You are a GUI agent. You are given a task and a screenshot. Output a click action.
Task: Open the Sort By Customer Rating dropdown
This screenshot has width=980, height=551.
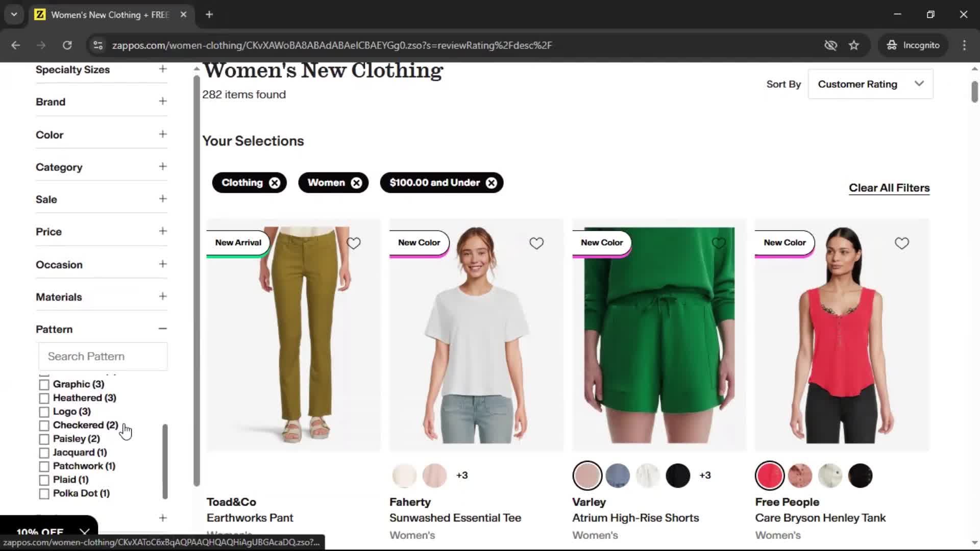(x=870, y=84)
